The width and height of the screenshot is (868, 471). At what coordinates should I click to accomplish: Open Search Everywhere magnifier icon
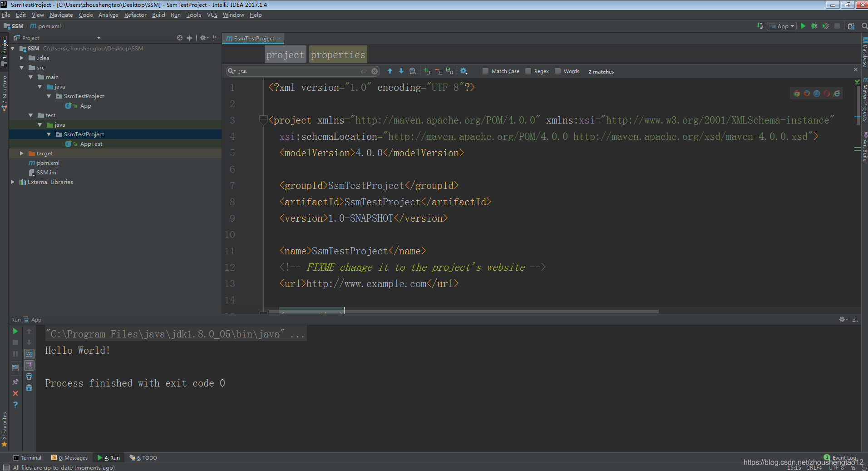coord(864,26)
